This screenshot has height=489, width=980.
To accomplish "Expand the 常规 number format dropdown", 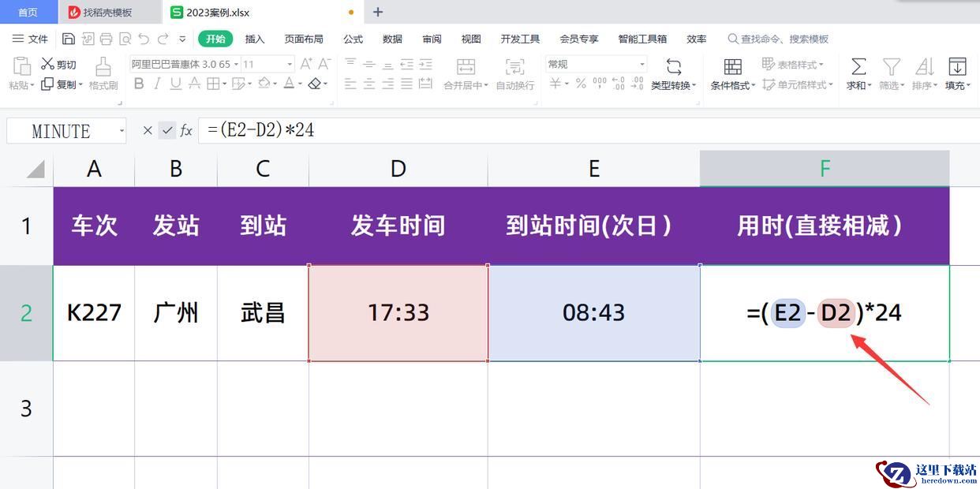I will [x=642, y=64].
